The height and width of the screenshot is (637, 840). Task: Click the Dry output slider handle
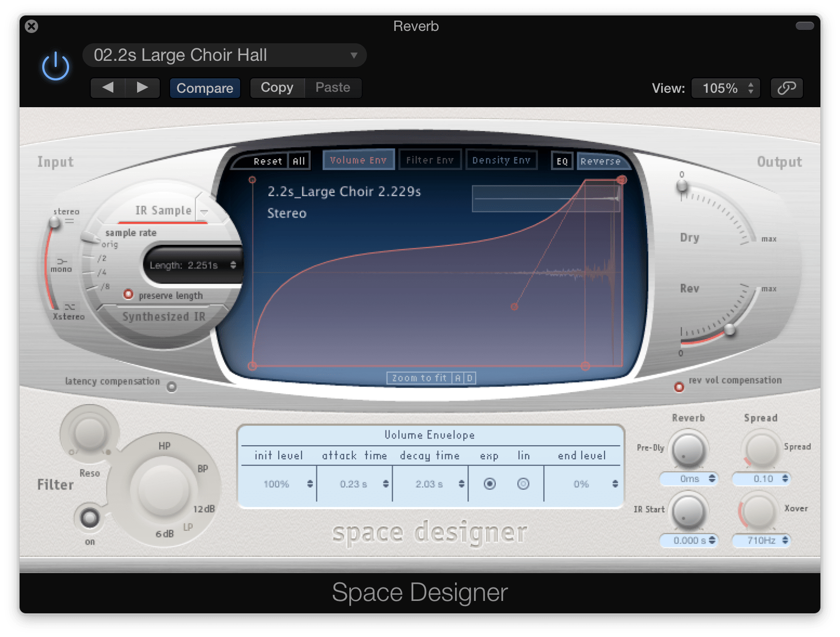(682, 186)
